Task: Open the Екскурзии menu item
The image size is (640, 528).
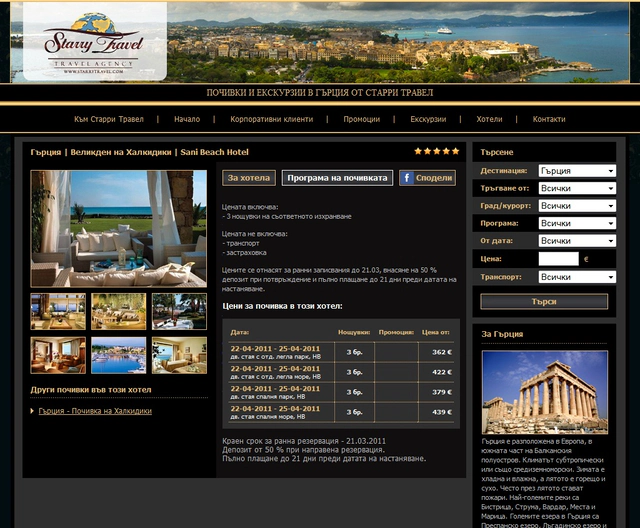Action: click(x=428, y=119)
